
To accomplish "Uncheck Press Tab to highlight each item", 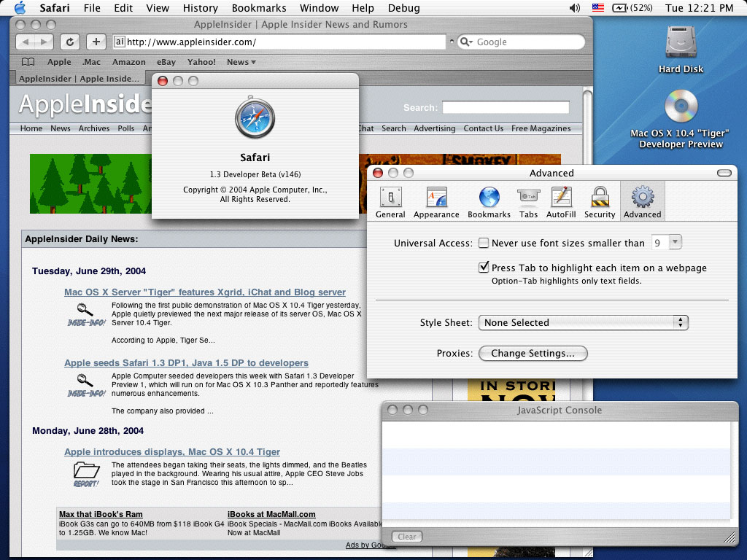I will tap(484, 268).
